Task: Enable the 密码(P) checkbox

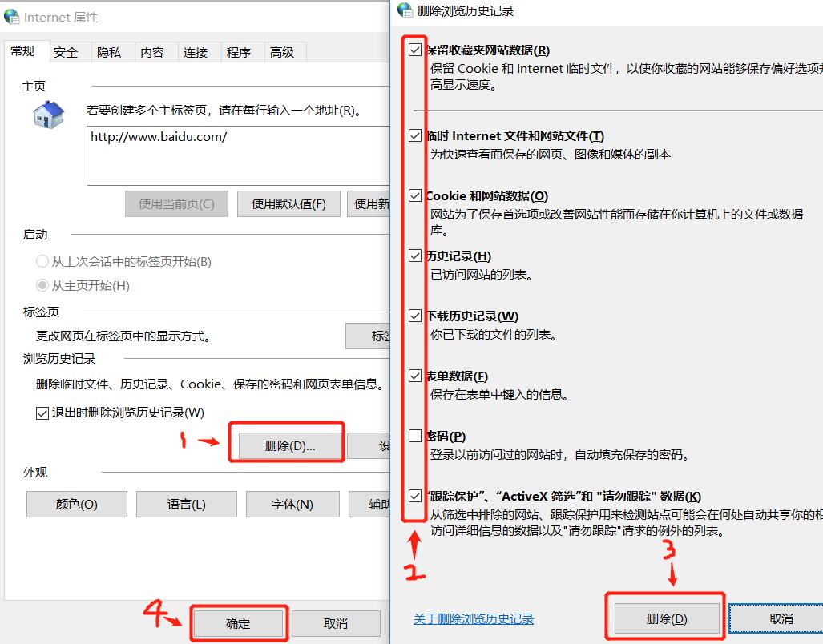Action: tap(414, 435)
